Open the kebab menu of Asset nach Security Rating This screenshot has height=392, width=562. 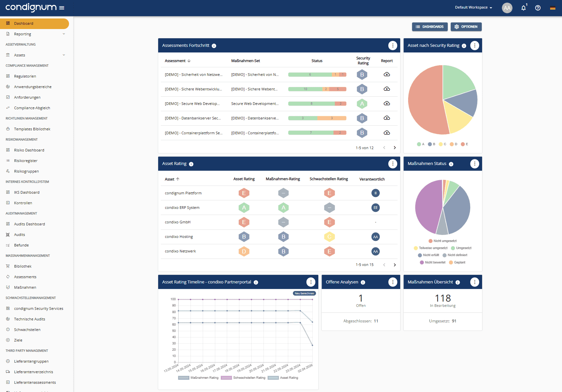474,46
